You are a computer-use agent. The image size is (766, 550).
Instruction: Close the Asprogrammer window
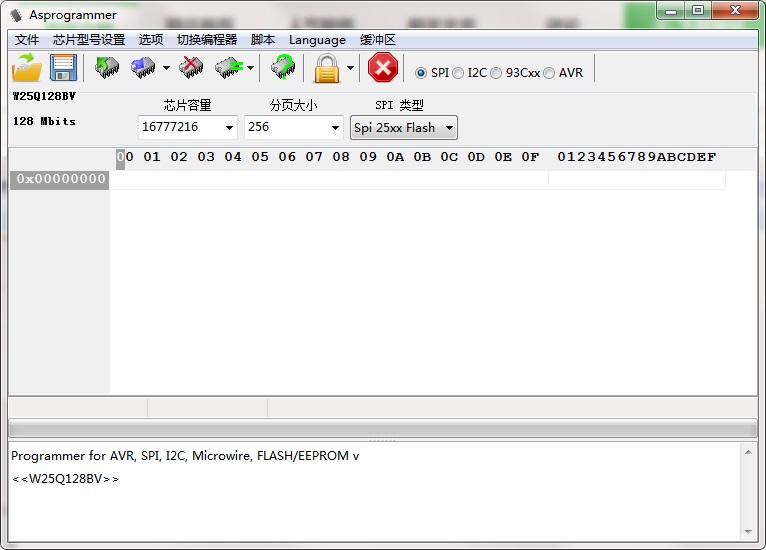735,11
